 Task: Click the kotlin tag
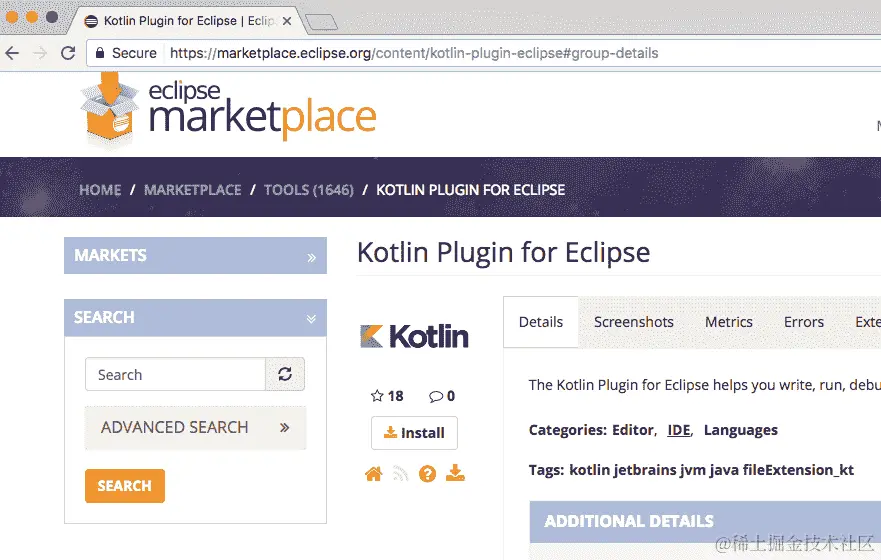tap(589, 470)
